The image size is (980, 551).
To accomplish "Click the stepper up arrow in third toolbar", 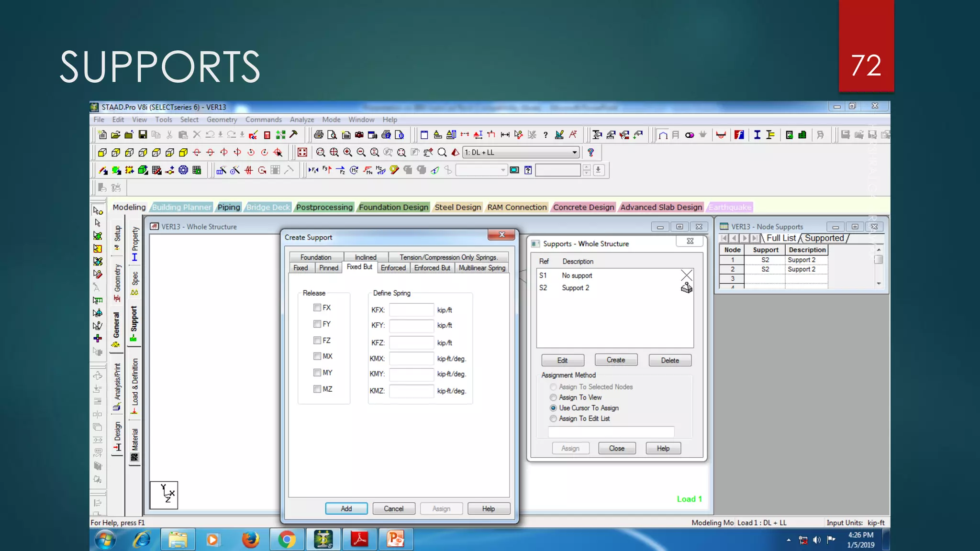I will point(587,167).
